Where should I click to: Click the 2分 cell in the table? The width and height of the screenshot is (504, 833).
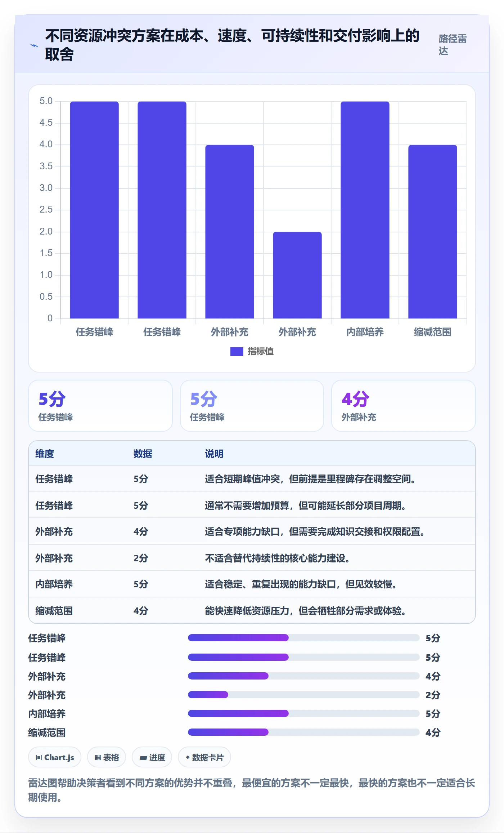click(x=141, y=558)
